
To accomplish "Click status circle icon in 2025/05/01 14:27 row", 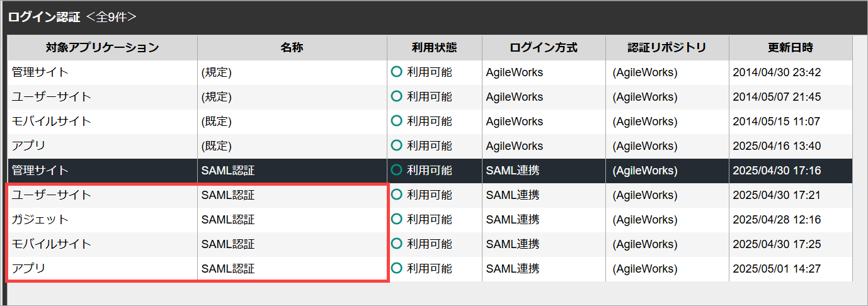I will 396,268.
